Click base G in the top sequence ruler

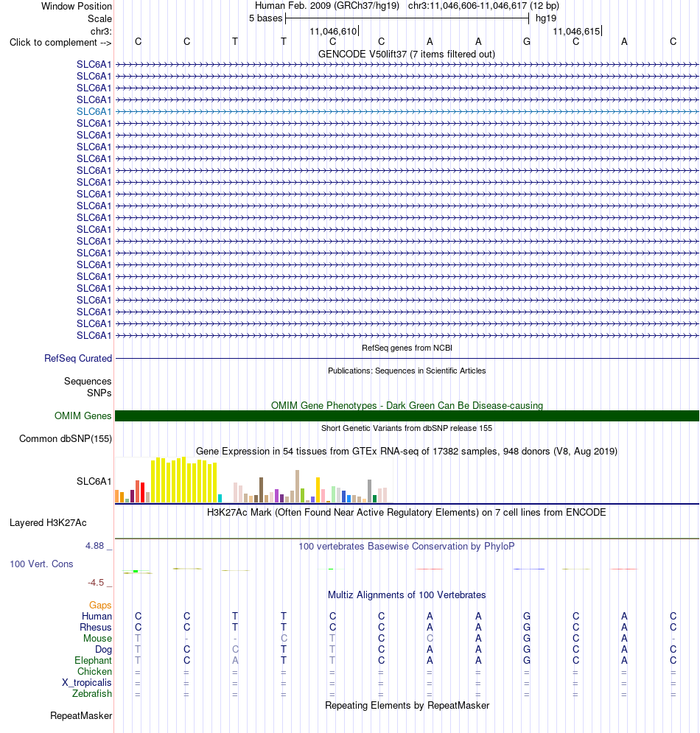point(527,41)
